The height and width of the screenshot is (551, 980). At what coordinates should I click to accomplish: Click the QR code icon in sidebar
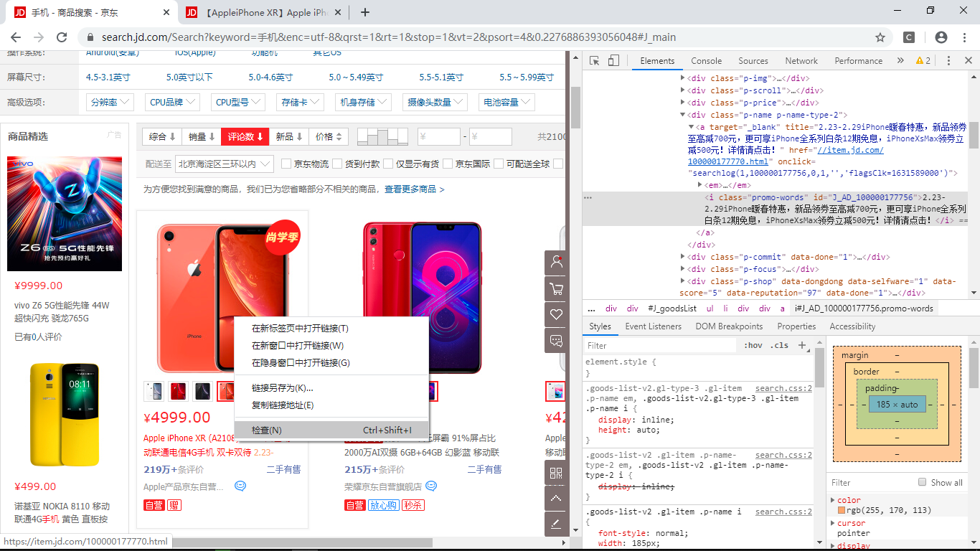(x=556, y=474)
